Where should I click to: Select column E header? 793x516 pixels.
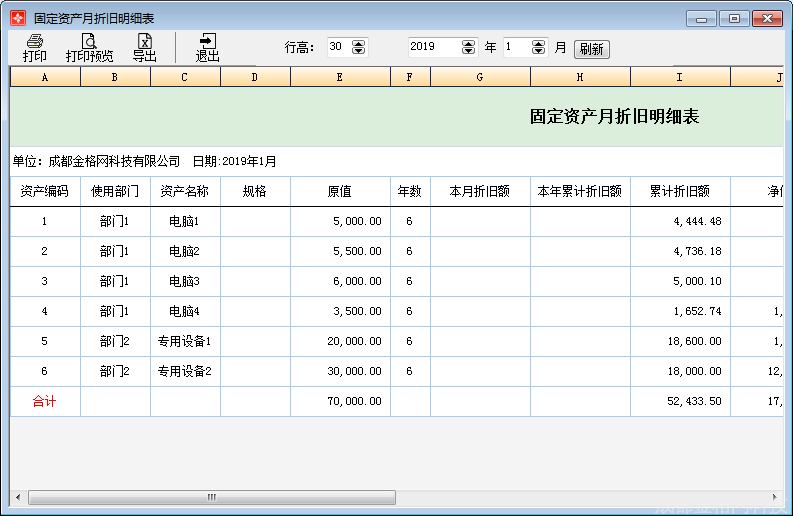tap(340, 77)
